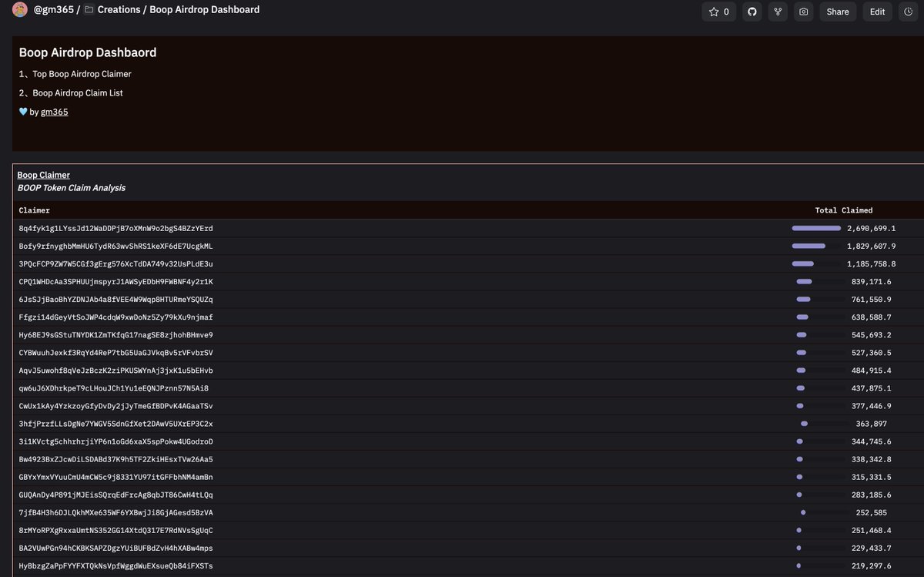
Task: Click the Creations folder icon
Action: point(89,10)
